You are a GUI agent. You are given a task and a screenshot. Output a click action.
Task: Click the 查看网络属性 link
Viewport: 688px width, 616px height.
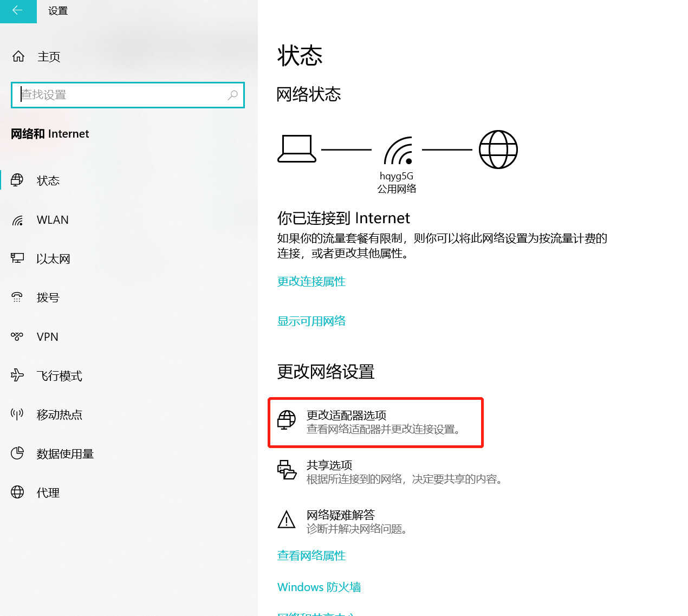[311, 555]
